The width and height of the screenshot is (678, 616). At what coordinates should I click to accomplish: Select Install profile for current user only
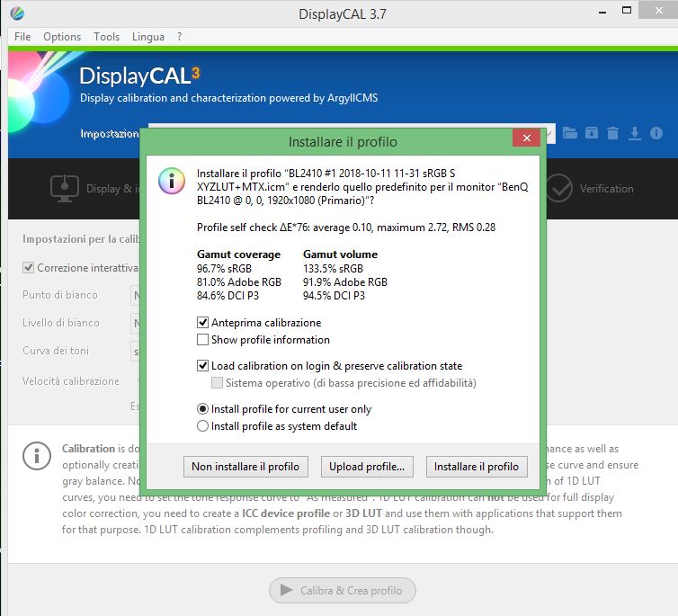(x=202, y=409)
